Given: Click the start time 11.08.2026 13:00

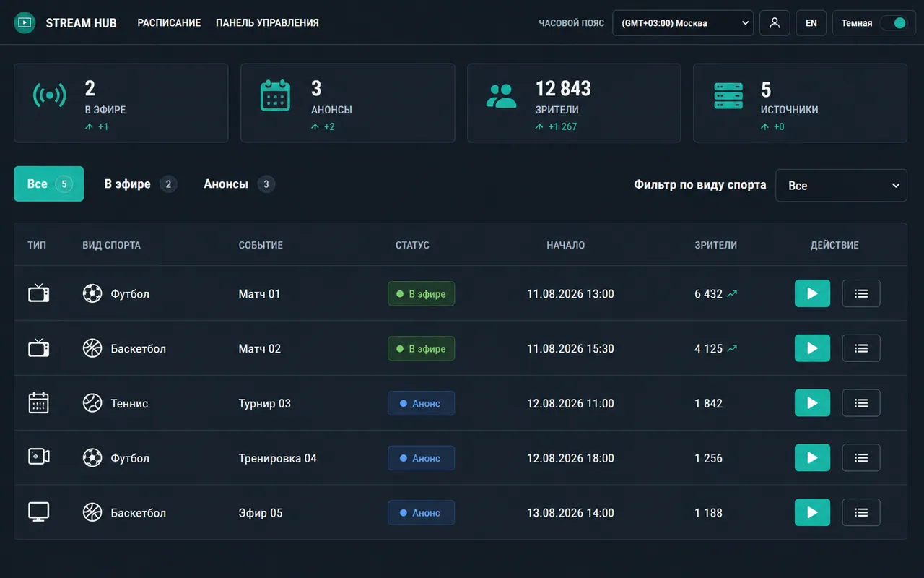Looking at the screenshot, I should click(570, 293).
